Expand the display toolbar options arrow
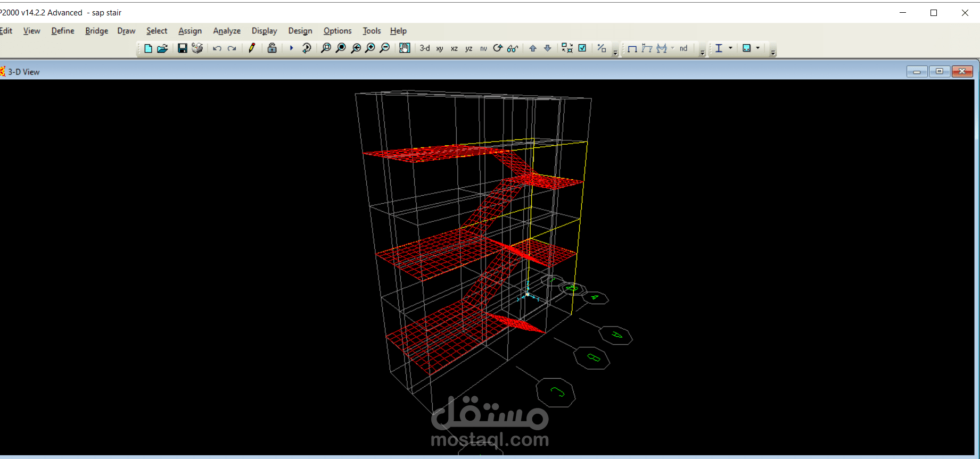 click(x=702, y=52)
